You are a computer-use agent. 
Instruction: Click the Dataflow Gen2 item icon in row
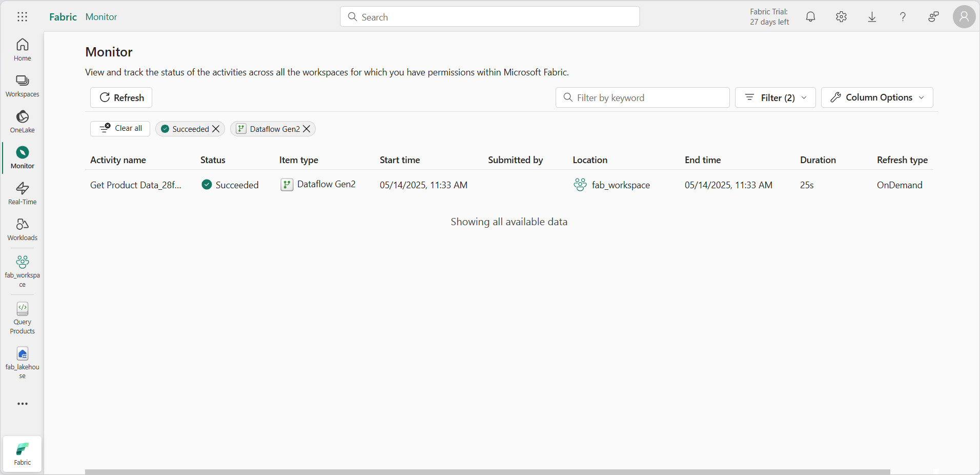[287, 185]
